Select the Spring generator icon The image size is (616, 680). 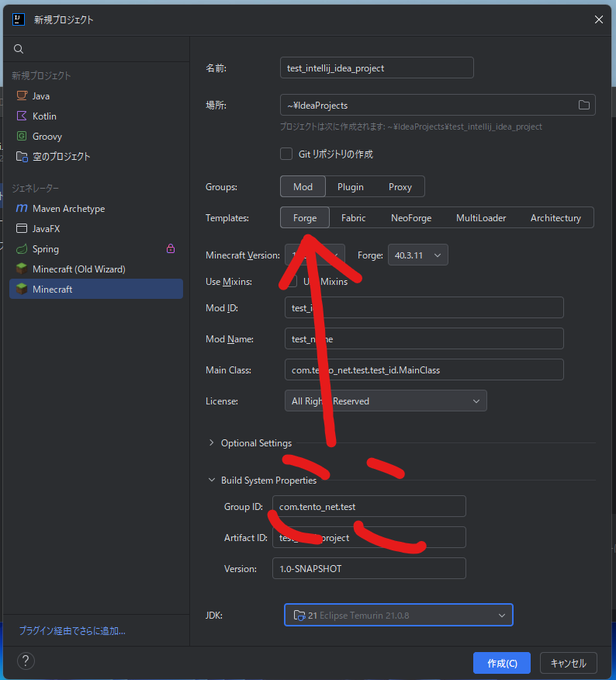pyautogui.click(x=22, y=249)
